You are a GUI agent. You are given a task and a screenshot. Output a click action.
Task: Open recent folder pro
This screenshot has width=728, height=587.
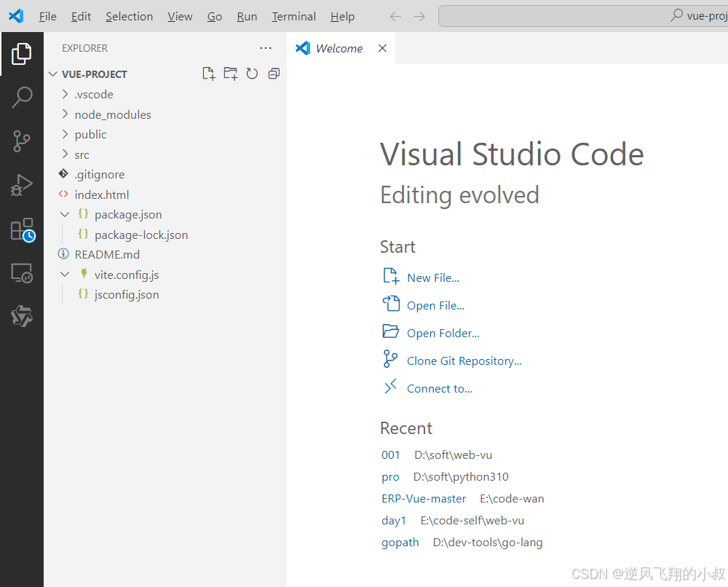390,477
